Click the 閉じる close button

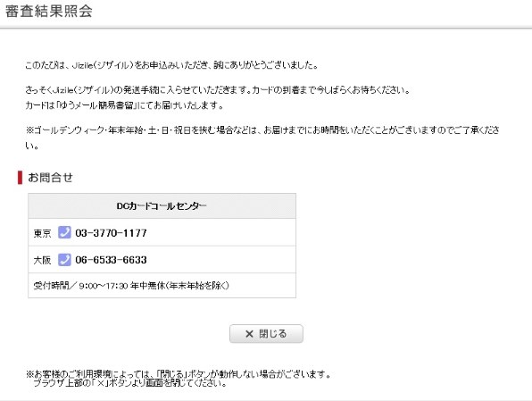point(266,334)
